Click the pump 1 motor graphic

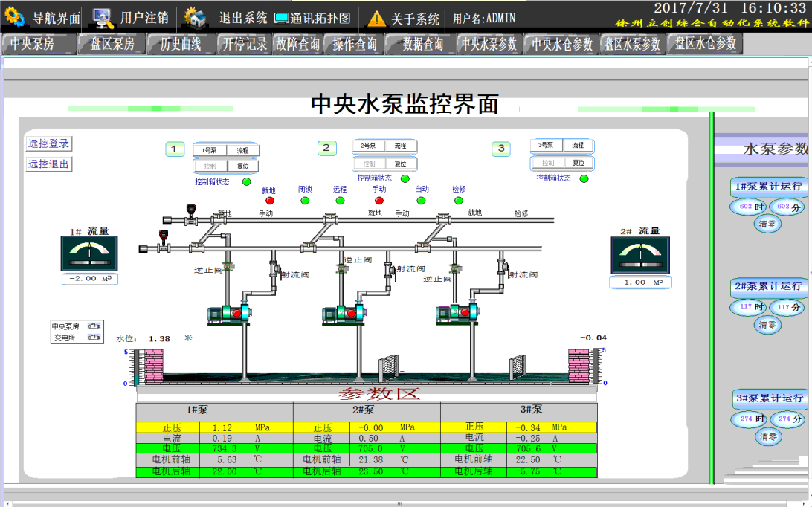228,313
